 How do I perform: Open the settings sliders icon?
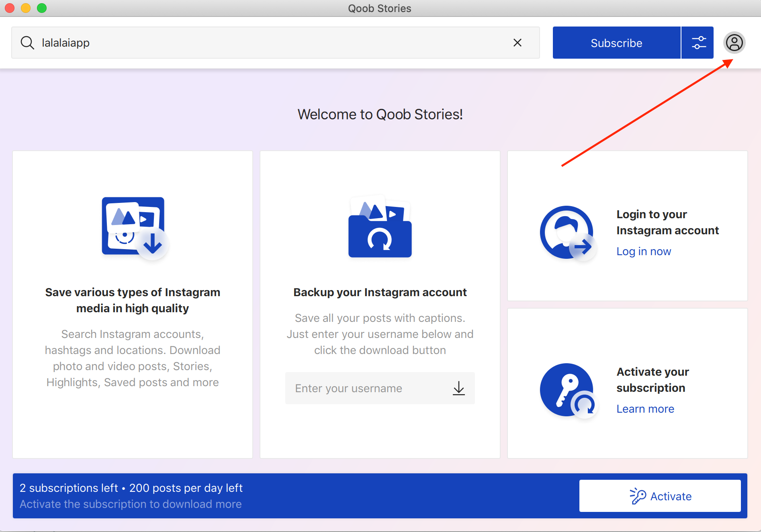click(x=699, y=43)
